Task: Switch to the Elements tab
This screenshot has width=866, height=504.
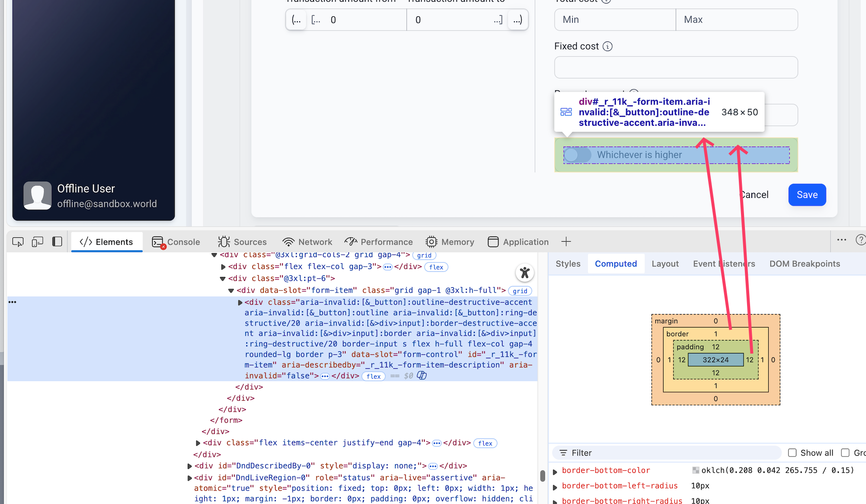Action: pos(106,242)
